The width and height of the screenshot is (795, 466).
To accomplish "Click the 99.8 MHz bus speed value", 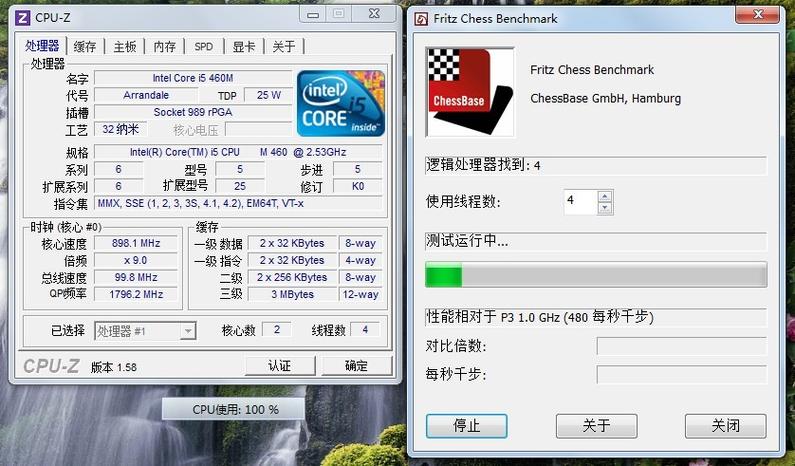I will tap(136, 277).
